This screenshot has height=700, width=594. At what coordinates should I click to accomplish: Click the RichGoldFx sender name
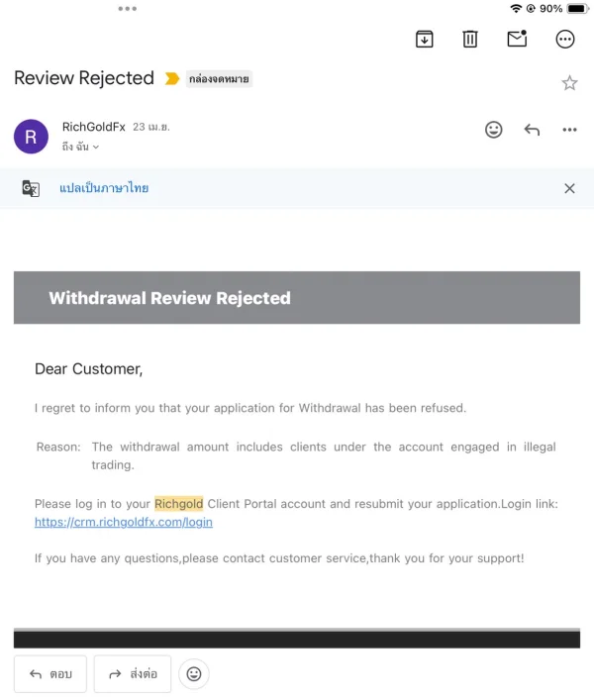click(x=93, y=127)
